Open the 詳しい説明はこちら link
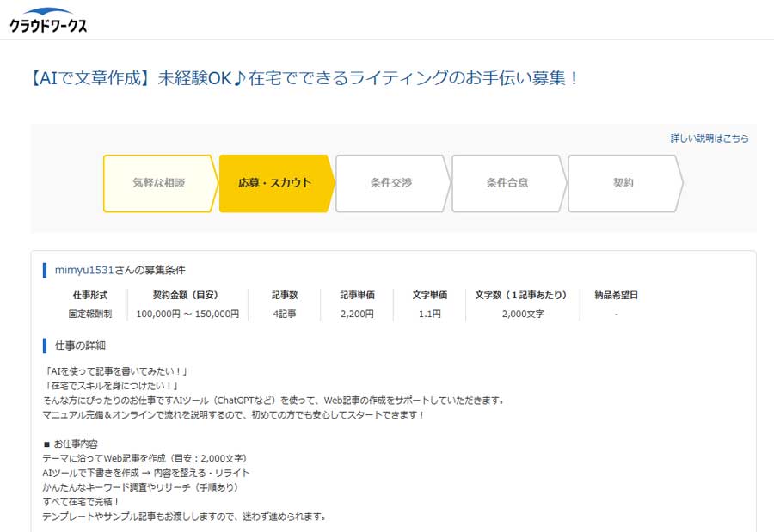Screen dimensions: 774x532 (x=709, y=138)
